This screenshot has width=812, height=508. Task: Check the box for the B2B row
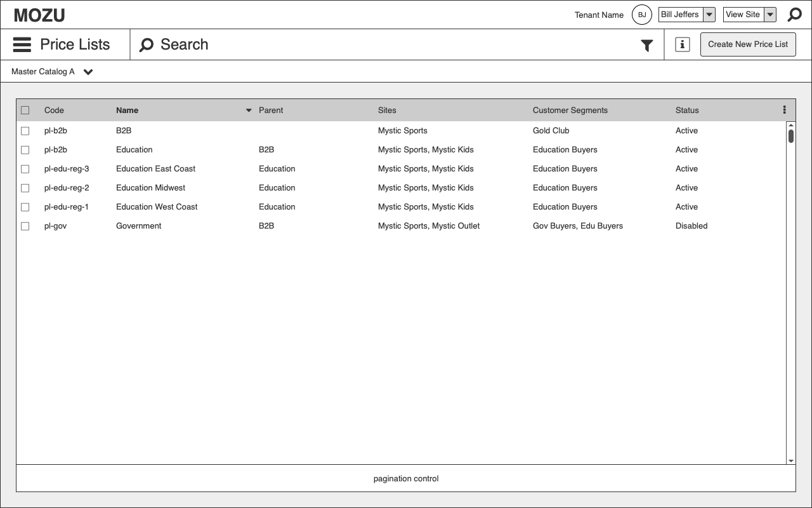25,131
